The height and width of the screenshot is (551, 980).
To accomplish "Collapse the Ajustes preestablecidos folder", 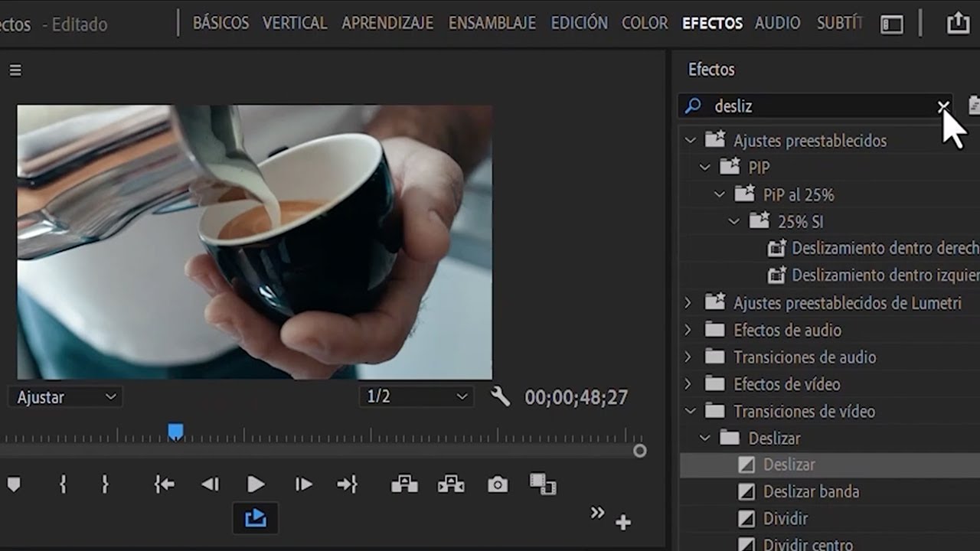I will pos(690,141).
